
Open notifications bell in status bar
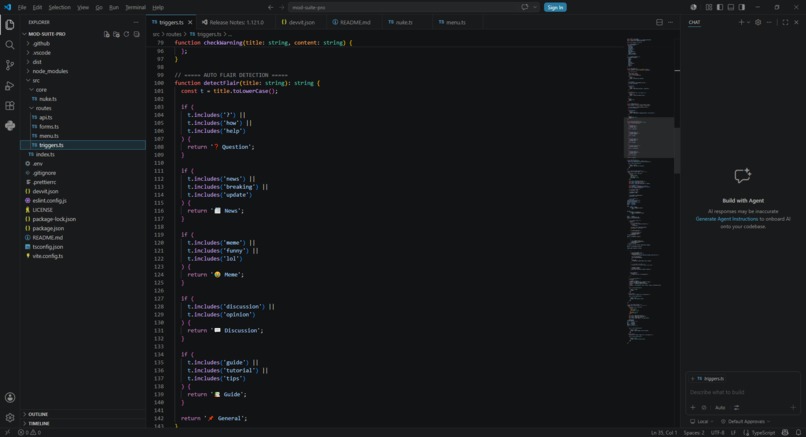coord(798,432)
